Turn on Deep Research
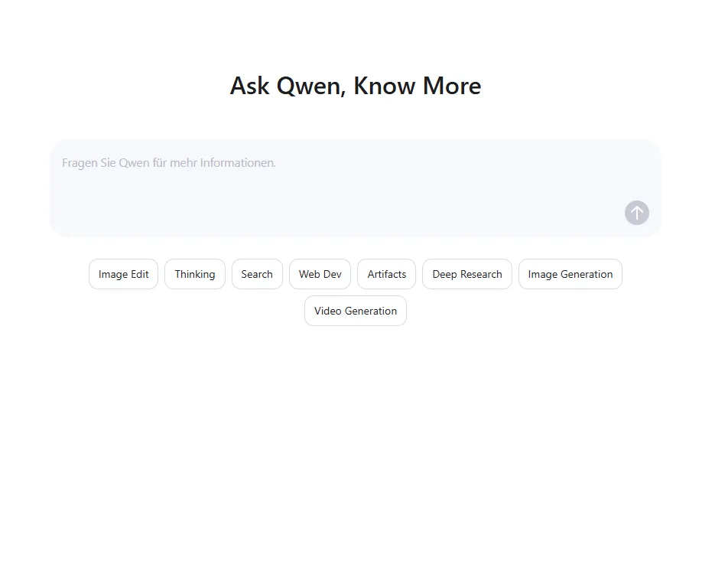This screenshot has height=574, width=728. click(467, 274)
